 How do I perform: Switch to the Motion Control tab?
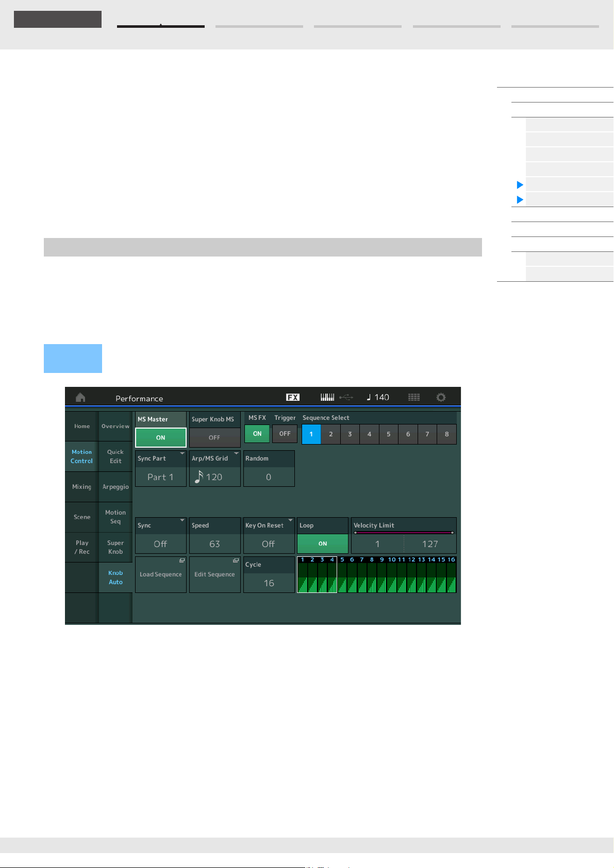click(x=82, y=456)
